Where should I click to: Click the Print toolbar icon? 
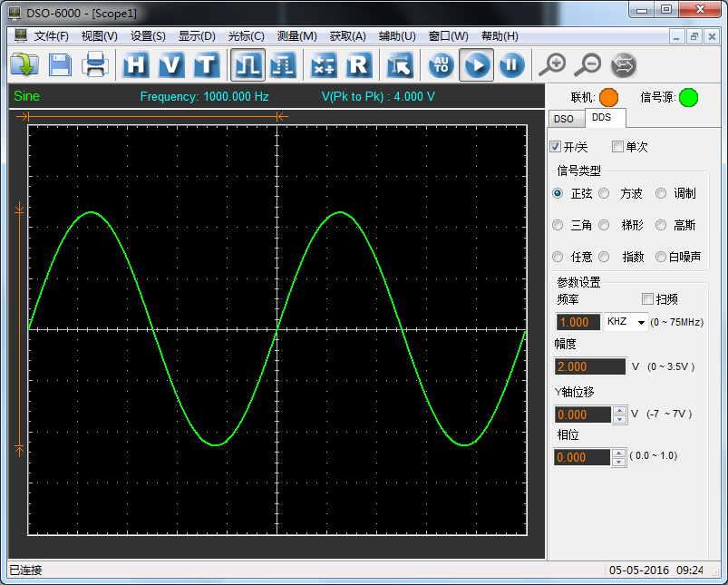pos(95,64)
